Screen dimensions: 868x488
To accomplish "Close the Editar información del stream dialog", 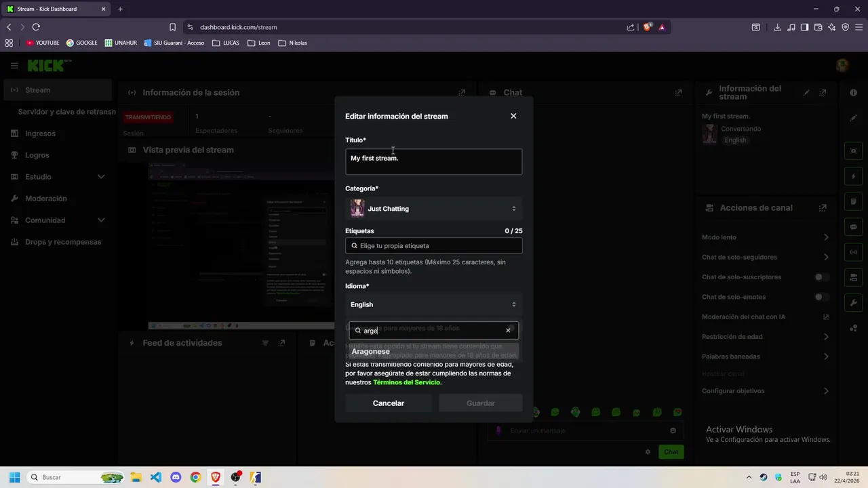I will point(513,116).
